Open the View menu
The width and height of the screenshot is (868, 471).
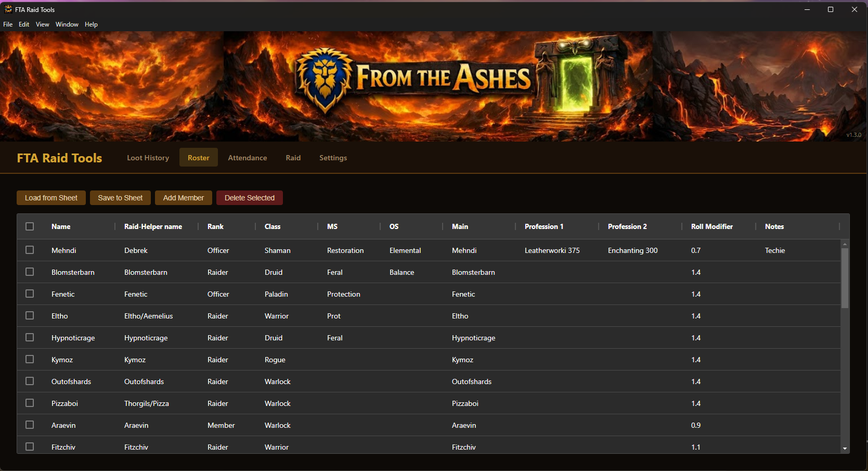[43, 24]
